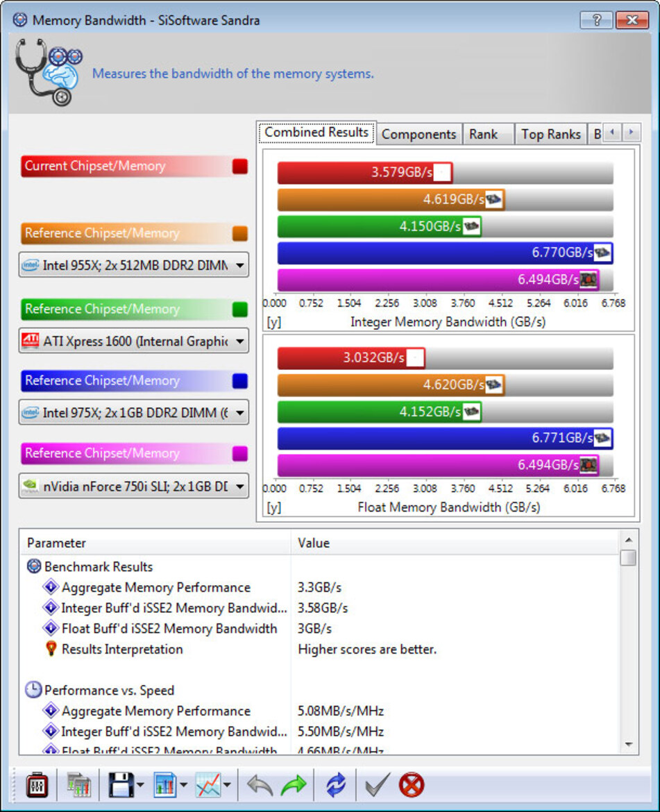The width and height of the screenshot is (660, 812).
Task: Click the results list scroll-down arrow
Action: (629, 745)
